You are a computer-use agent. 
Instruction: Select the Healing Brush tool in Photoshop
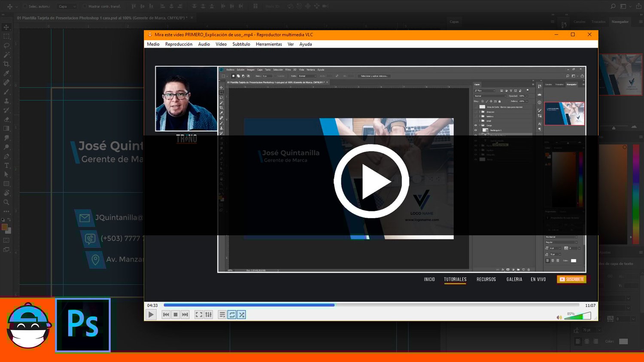click(x=6, y=82)
